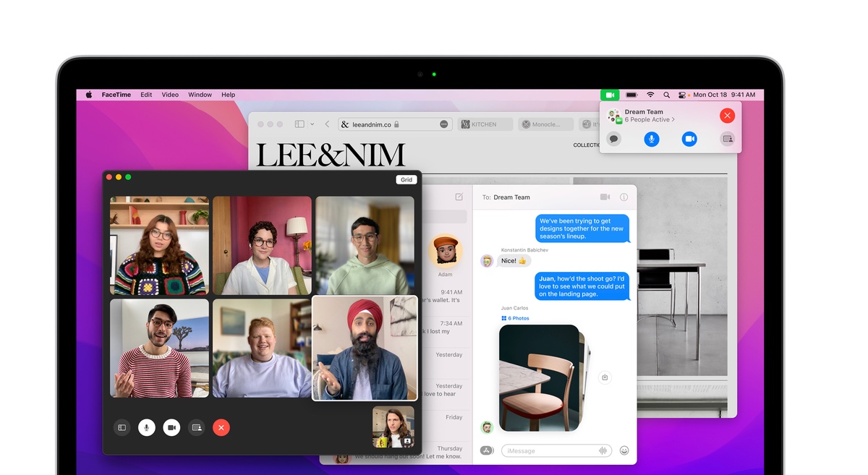The image size is (868, 475).
Task: Select the participant in the striped red sweater
Action: tap(159, 348)
